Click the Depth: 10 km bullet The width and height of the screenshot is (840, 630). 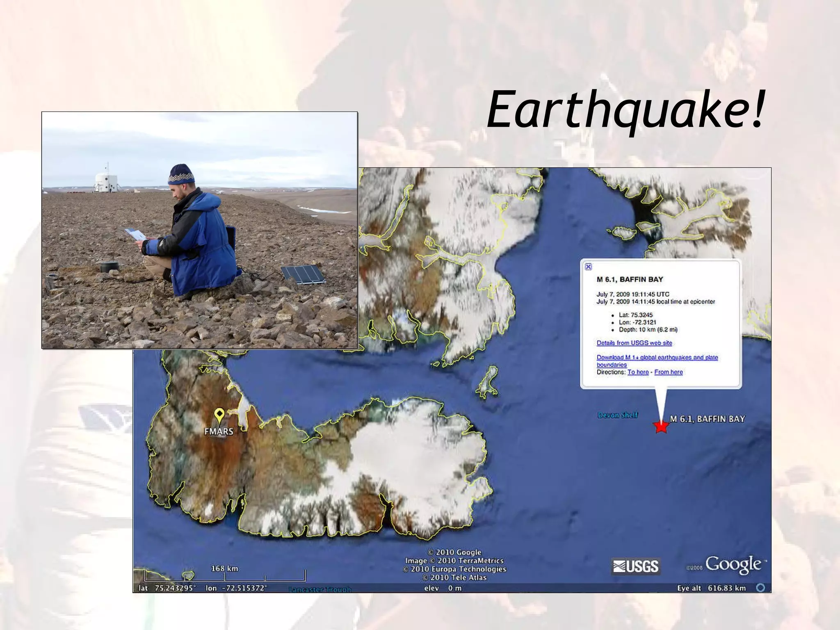point(648,329)
